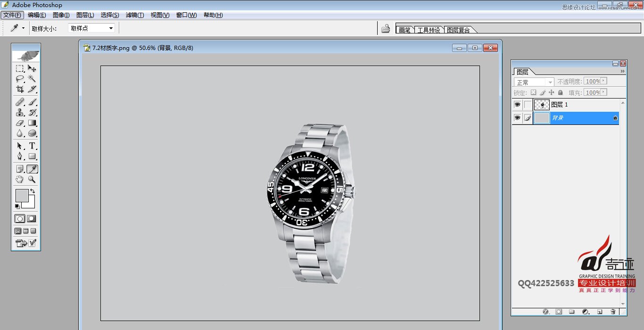Select the Move tool

pyautogui.click(x=32, y=68)
